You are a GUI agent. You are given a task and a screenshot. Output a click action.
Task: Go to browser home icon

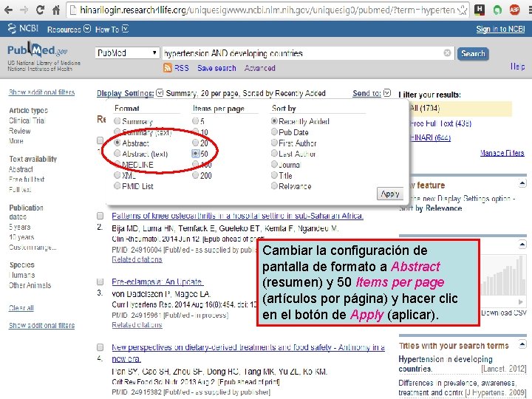56,10
